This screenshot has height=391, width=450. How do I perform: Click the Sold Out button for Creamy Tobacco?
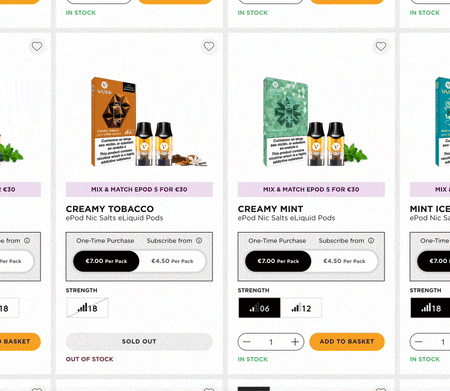pyautogui.click(x=139, y=341)
